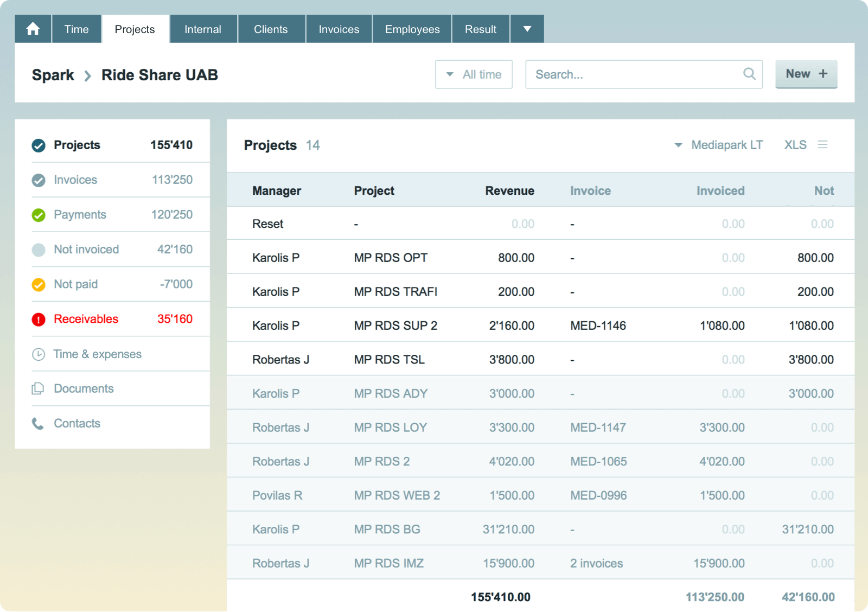Click the Invoices checkmark icon in sidebar
Screen dimensions: 868x612
38,180
